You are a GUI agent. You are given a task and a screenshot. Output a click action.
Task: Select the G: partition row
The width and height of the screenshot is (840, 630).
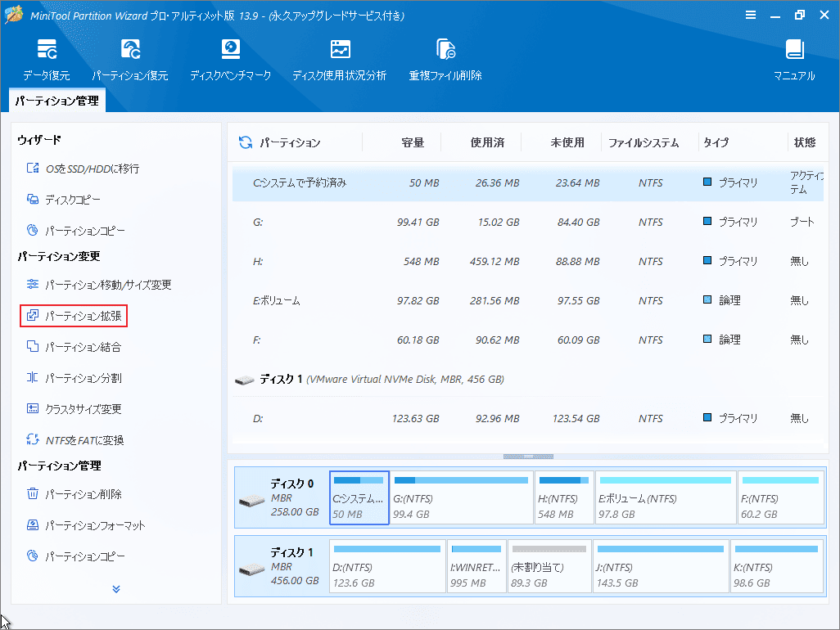click(528, 222)
